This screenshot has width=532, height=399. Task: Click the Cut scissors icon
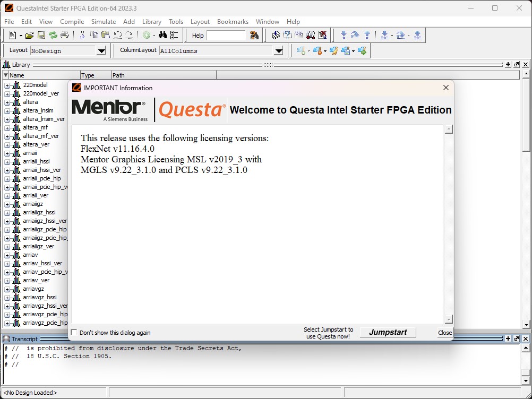pos(82,35)
